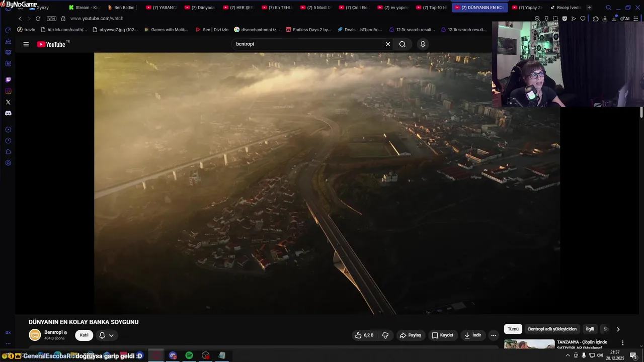Screen dimensions: 644x362
Task: Reload the current page
Action: tap(38, 19)
